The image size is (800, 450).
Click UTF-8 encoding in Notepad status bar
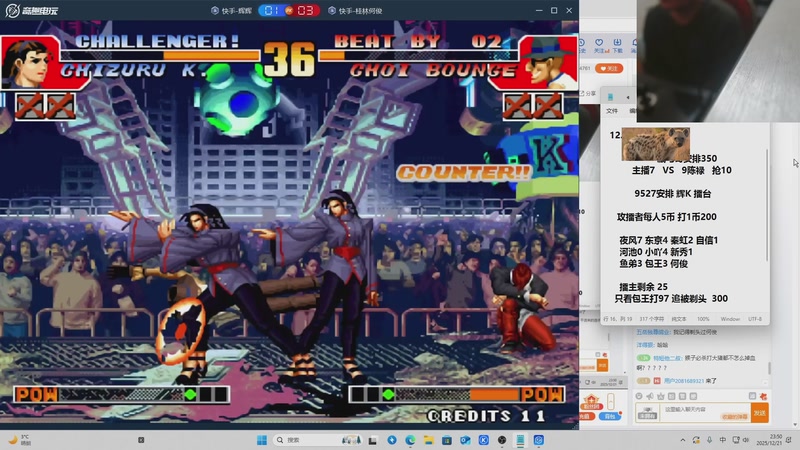pos(755,319)
